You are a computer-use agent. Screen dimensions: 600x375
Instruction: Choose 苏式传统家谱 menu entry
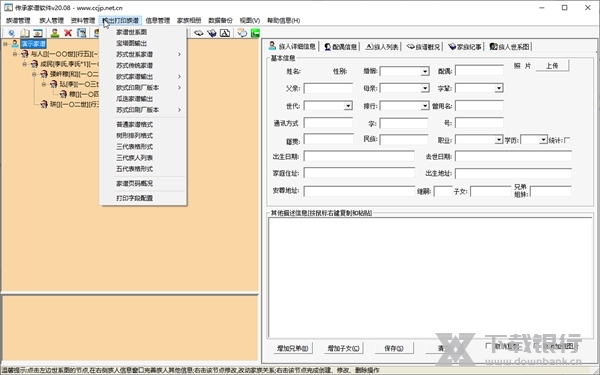click(143, 65)
